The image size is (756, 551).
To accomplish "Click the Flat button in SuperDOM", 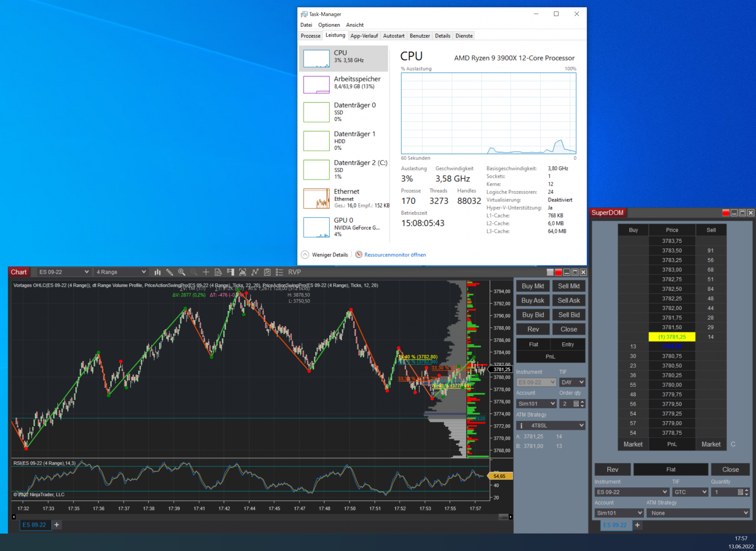I will tap(671, 470).
